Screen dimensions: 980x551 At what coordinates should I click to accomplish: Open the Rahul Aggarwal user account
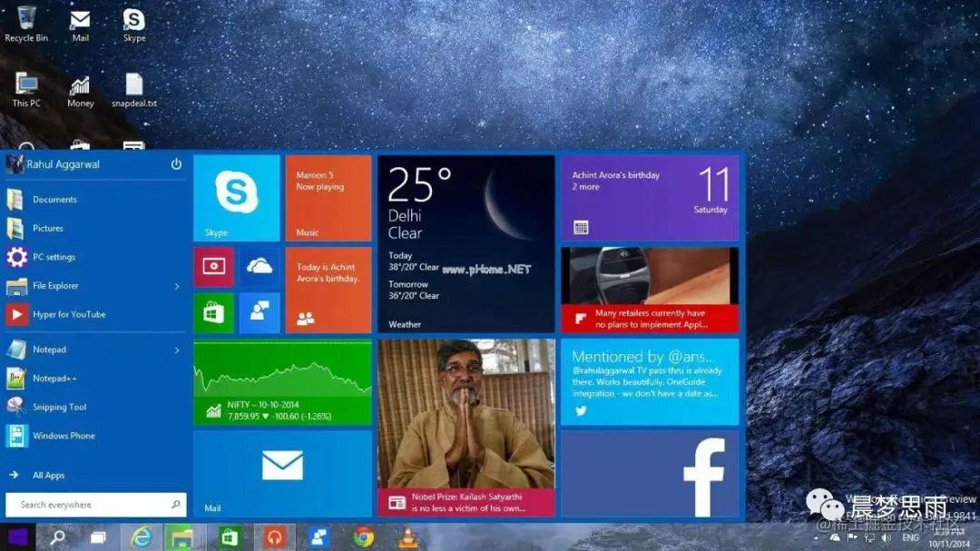pos(54,164)
